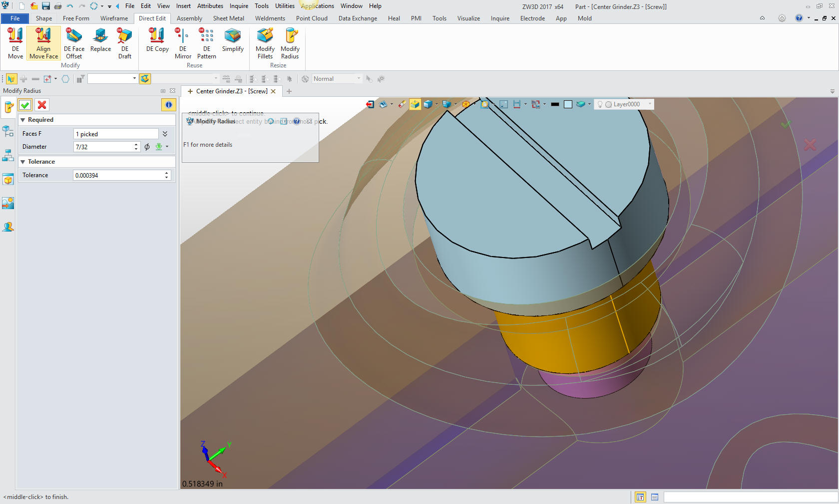This screenshot has height=504, width=839.
Task: Click the green checkmark OK button
Action: (x=25, y=105)
